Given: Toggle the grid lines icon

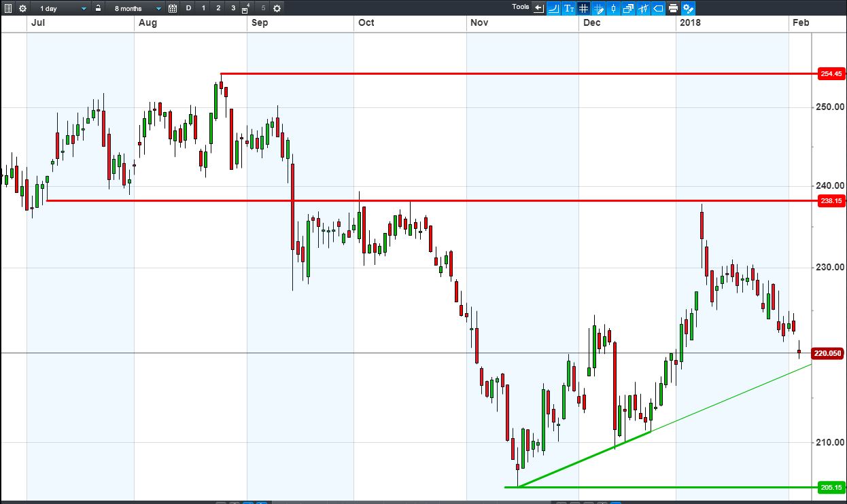Looking at the screenshot, I should [x=584, y=8].
